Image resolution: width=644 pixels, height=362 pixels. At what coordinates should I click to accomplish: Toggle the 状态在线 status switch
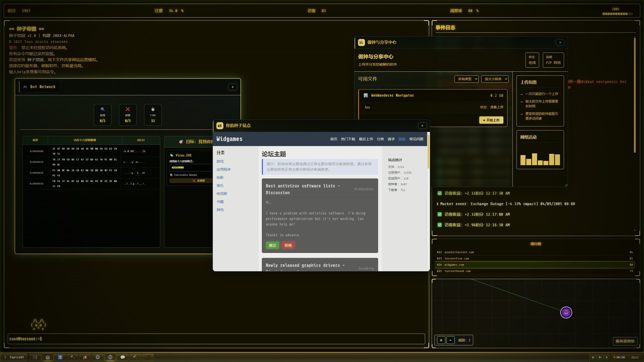[x=532, y=60]
